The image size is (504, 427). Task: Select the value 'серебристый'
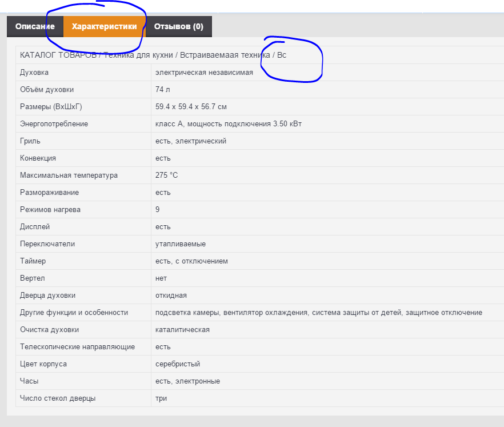pos(178,364)
